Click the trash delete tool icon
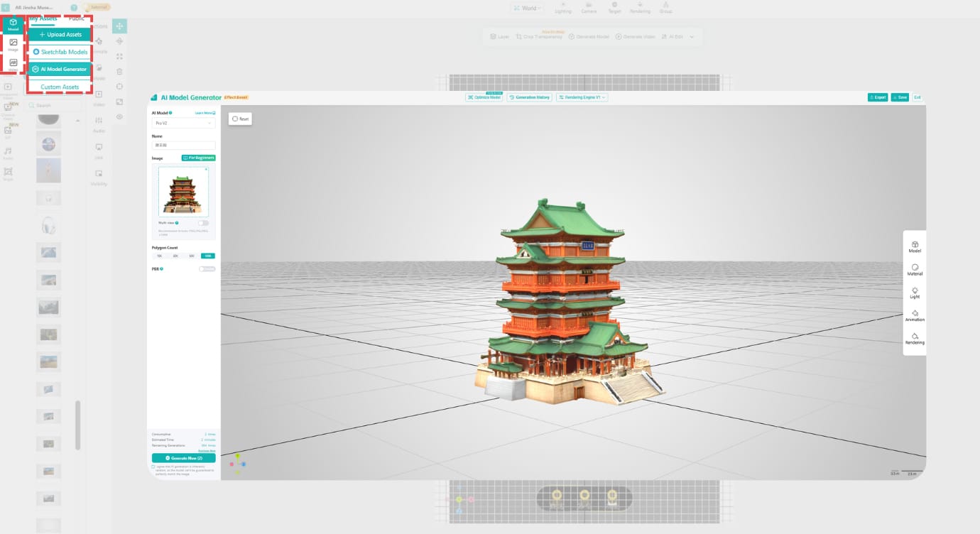Image resolution: width=980 pixels, height=534 pixels. [119, 71]
